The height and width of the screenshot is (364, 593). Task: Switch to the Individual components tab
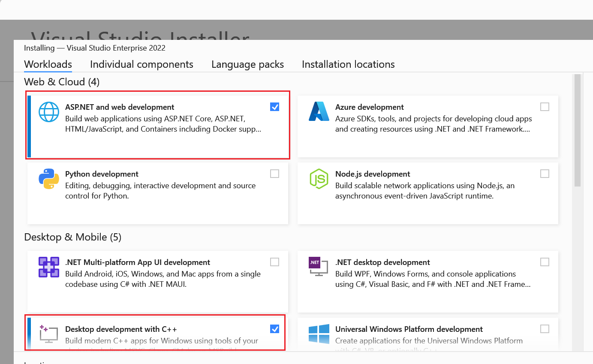click(x=141, y=64)
